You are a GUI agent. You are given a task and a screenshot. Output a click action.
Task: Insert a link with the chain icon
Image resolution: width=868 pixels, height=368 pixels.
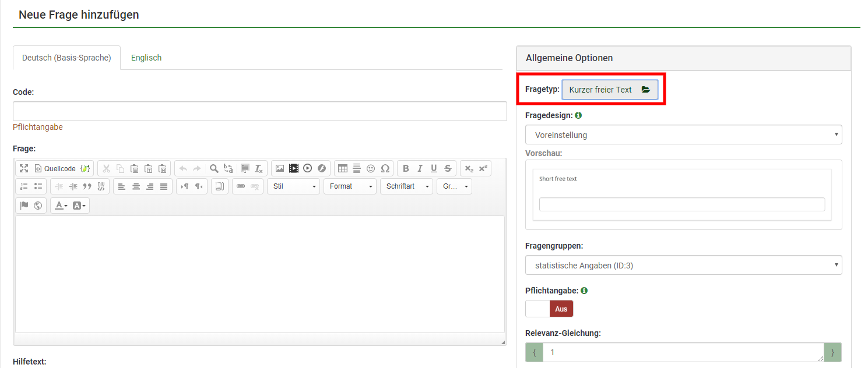tap(241, 186)
